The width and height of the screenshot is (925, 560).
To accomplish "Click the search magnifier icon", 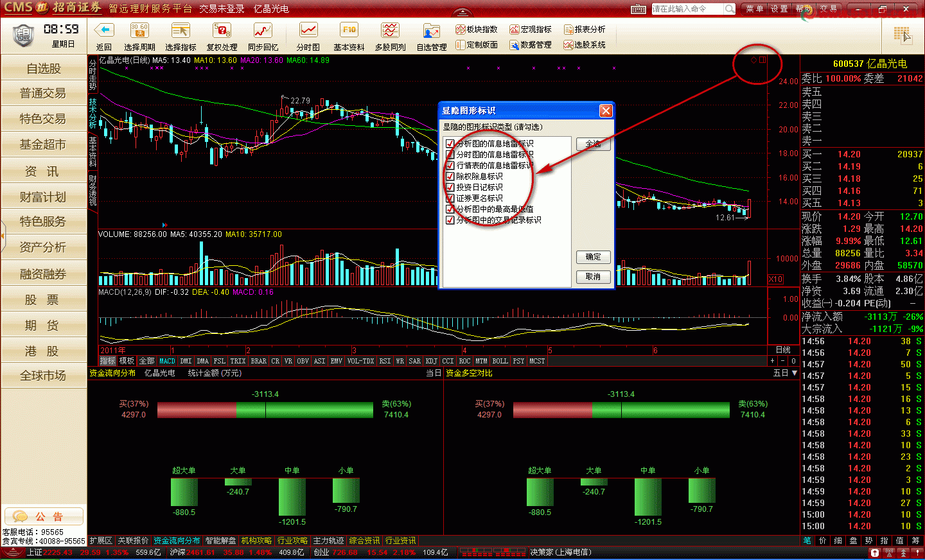I will [x=729, y=9].
